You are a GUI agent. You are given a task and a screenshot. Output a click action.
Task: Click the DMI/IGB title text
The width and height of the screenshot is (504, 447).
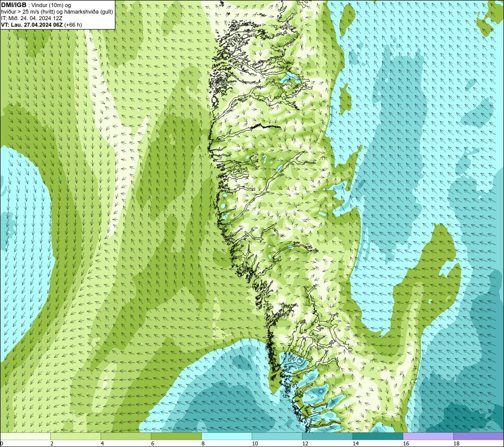[x=14, y=5]
